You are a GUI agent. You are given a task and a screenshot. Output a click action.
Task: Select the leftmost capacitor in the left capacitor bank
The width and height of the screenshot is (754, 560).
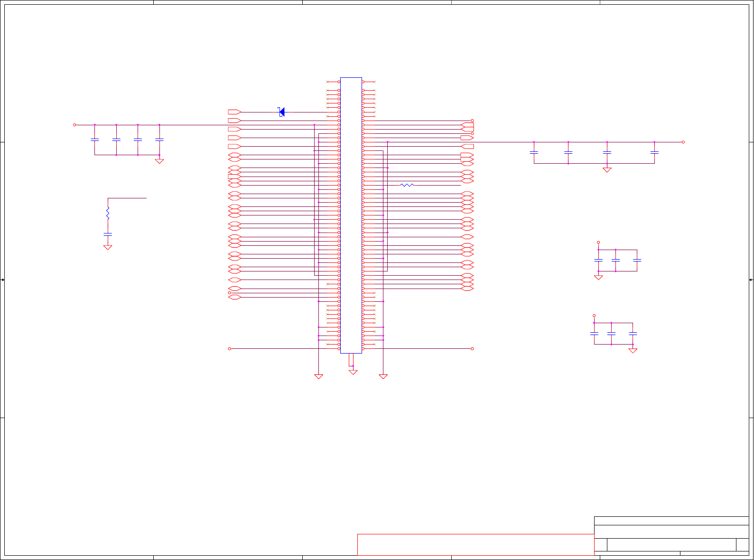95,140
